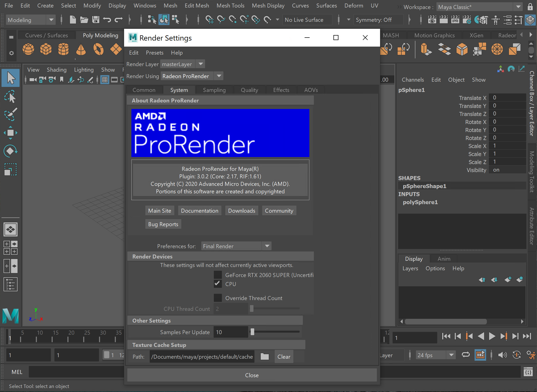Click the Save Scene disk icon
Screen dimensions: 537x392
[96, 20]
